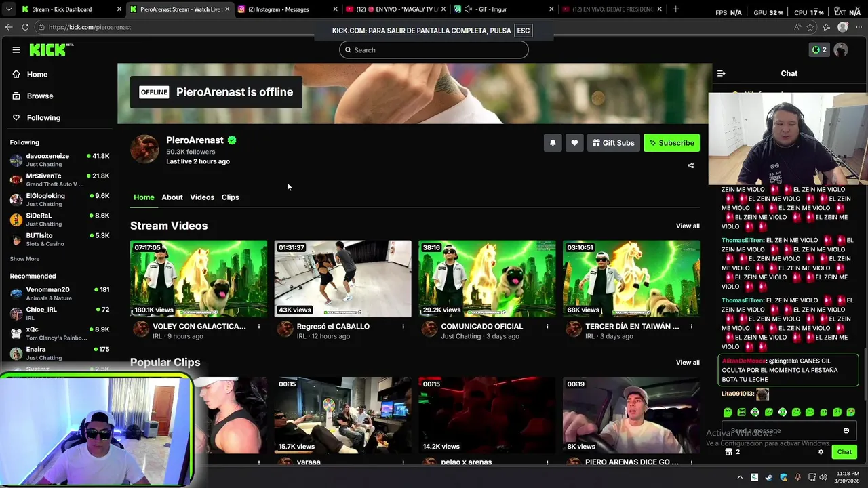Open user profile avatar menu

tap(841, 49)
